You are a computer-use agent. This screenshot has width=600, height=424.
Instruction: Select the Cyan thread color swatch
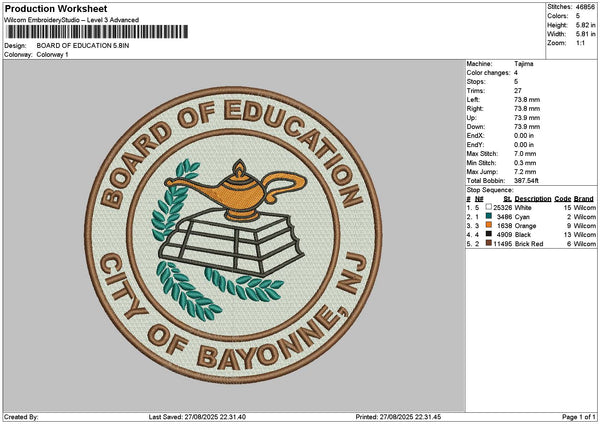(489, 216)
